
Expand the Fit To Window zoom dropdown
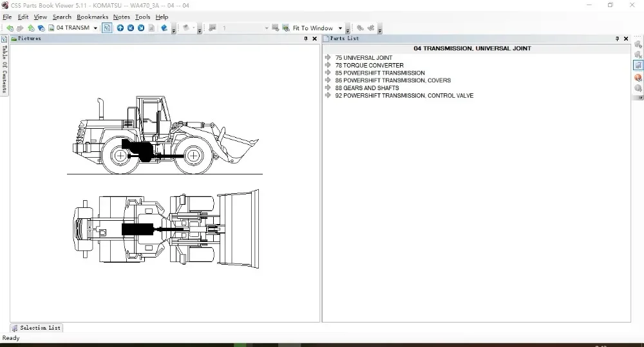pos(339,28)
